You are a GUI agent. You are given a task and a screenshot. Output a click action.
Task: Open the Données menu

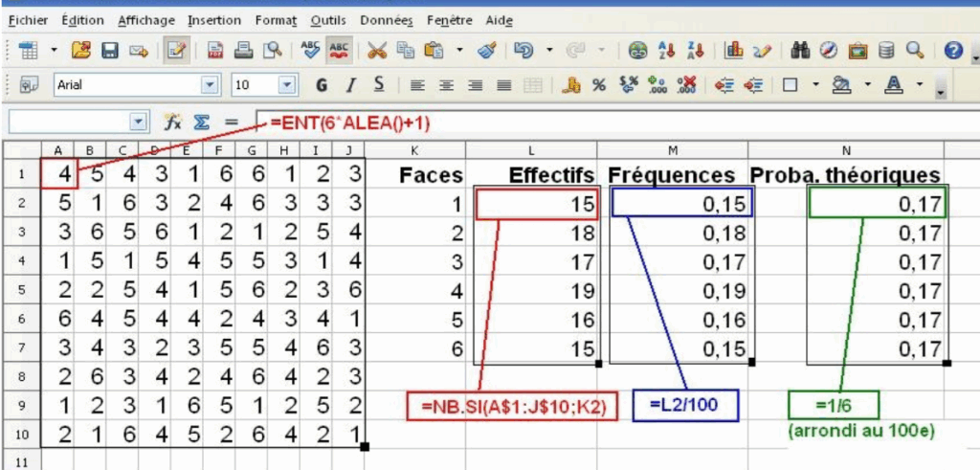(387, 19)
